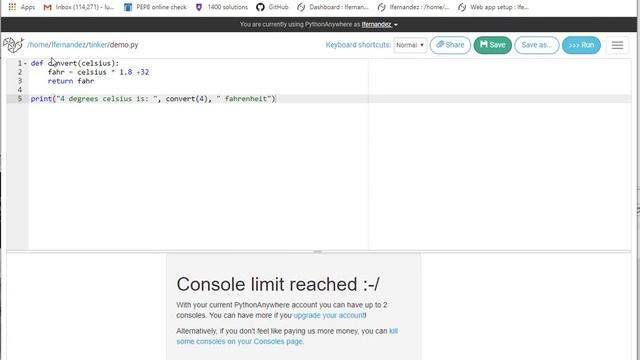Screen dimensions: 640x360
Task: Click the upgrade your account link
Action: click(x=329, y=315)
